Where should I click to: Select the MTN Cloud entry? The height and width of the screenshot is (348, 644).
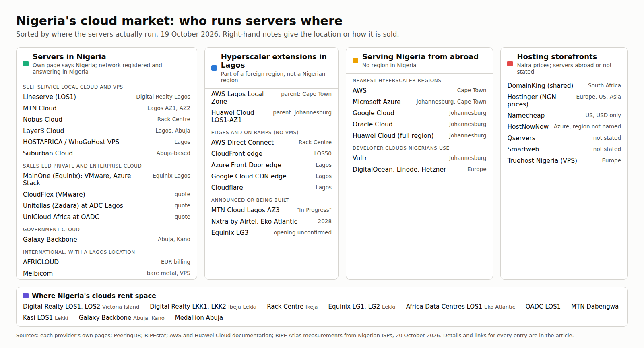coord(107,108)
